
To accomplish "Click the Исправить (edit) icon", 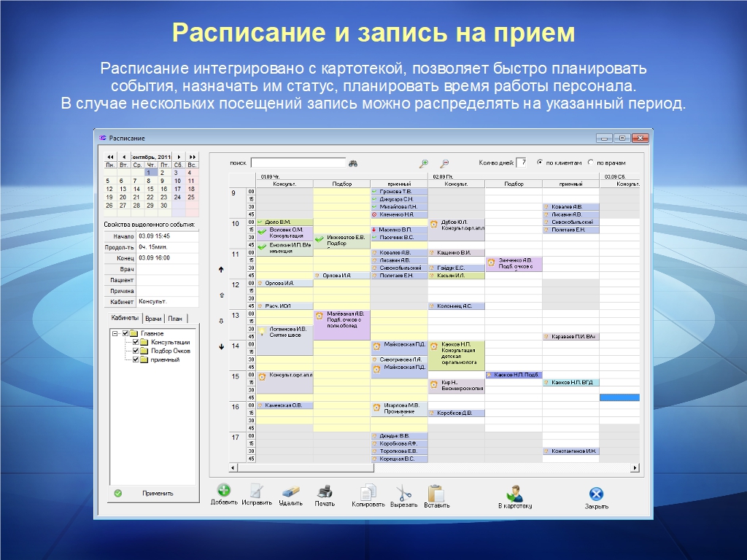I will 256,491.
